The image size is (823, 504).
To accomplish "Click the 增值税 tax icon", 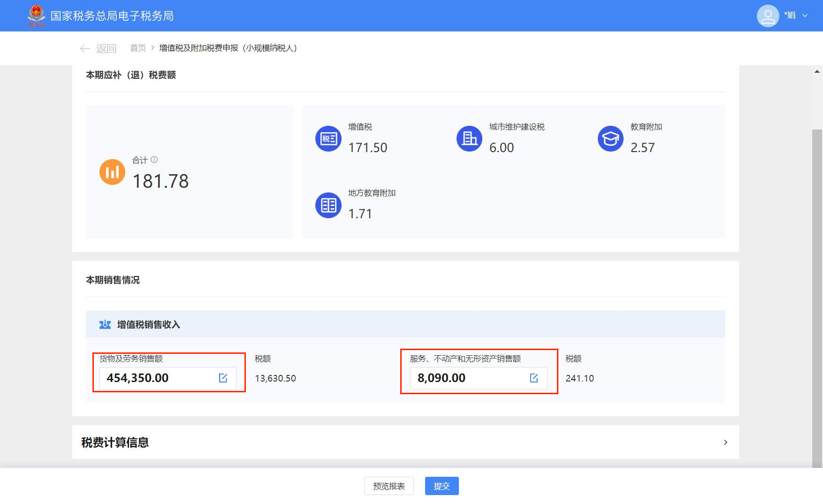I will [x=328, y=138].
